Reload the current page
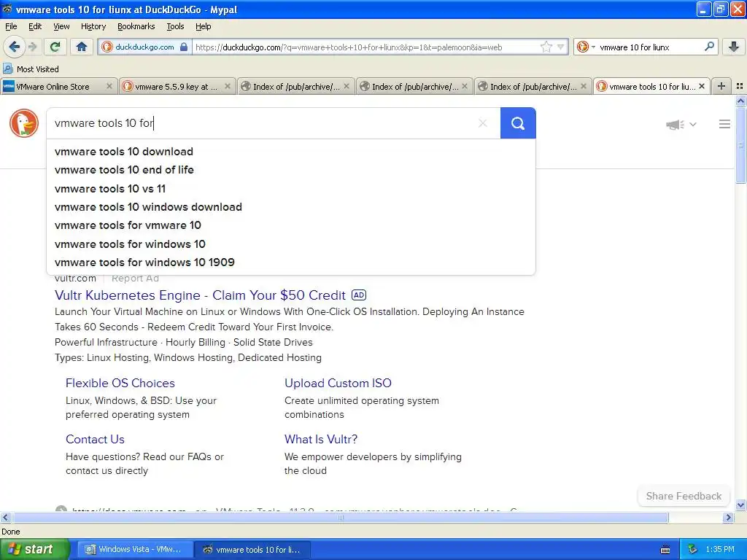This screenshot has height=560, width=747. (55, 47)
